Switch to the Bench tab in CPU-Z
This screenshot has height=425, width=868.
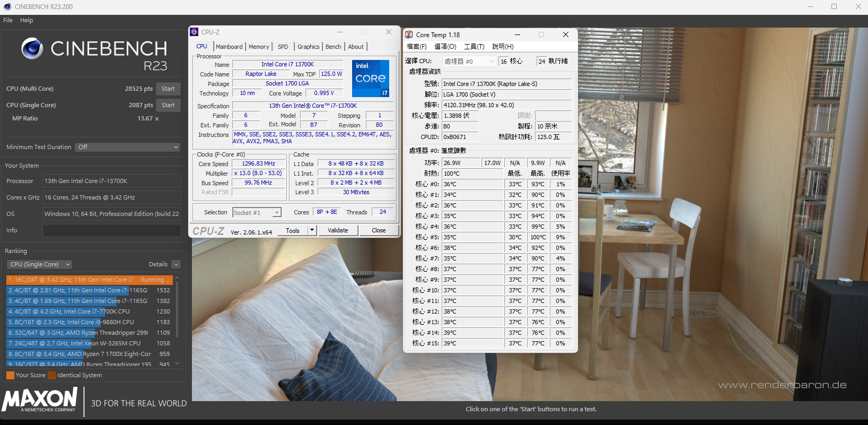click(x=334, y=47)
